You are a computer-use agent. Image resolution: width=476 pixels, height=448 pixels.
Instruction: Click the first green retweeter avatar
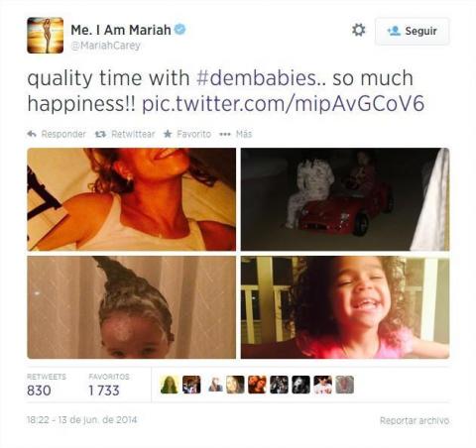click(x=170, y=385)
